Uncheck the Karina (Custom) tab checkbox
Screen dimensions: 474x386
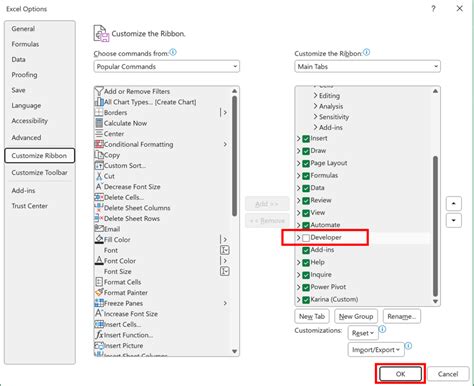click(x=306, y=300)
